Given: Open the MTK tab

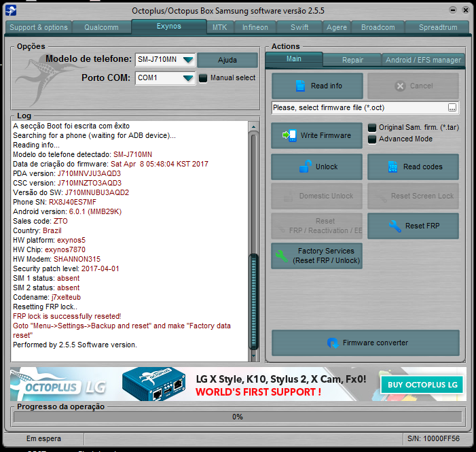Looking at the screenshot, I should [x=220, y=27].
